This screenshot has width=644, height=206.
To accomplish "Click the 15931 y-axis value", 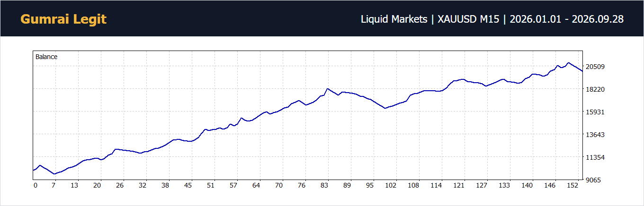I will click(596, 112).
